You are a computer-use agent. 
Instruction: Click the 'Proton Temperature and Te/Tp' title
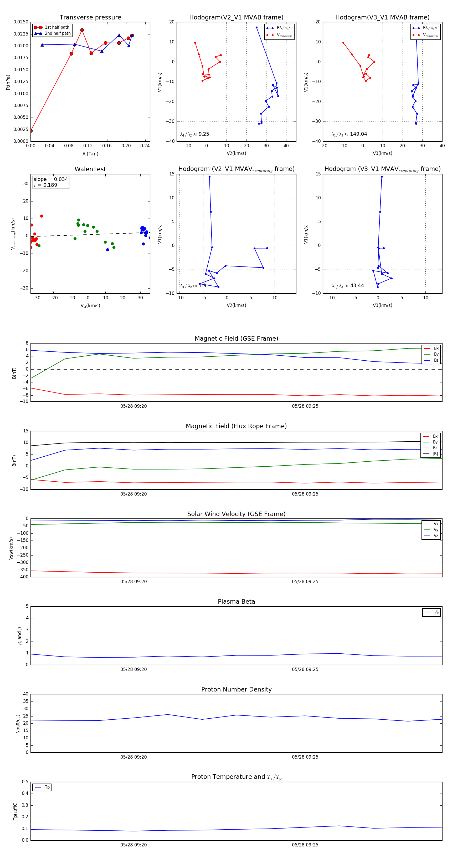point(236,777)
